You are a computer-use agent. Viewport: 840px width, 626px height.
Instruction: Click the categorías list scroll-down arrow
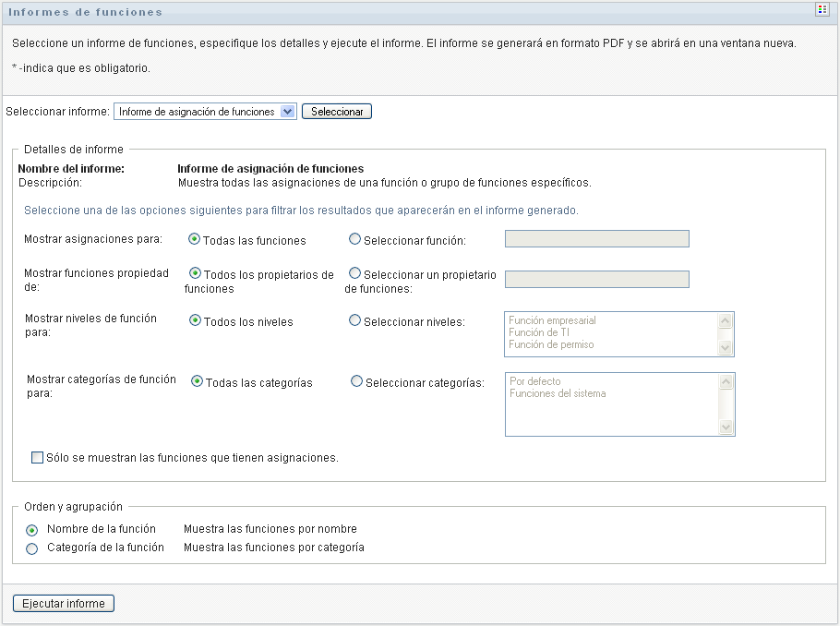click(x=726, y=427)
